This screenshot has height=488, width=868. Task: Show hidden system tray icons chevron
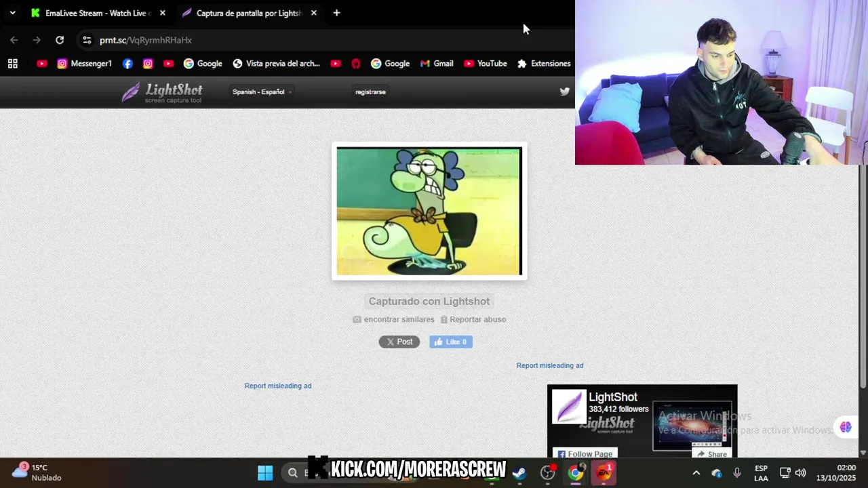tap(696, 473)
